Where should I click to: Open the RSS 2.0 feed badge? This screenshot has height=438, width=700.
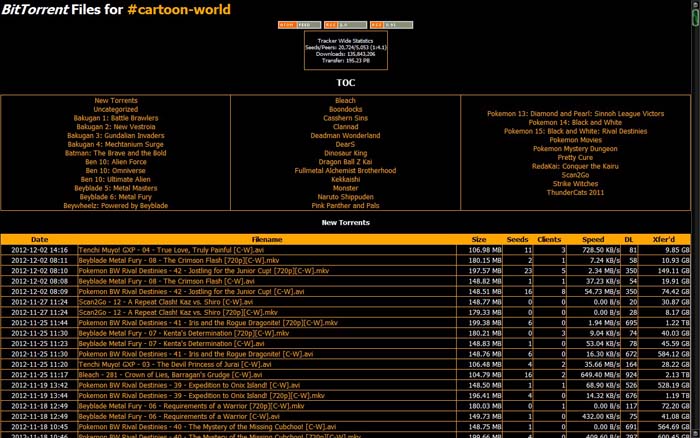click(x=346, y=25)
